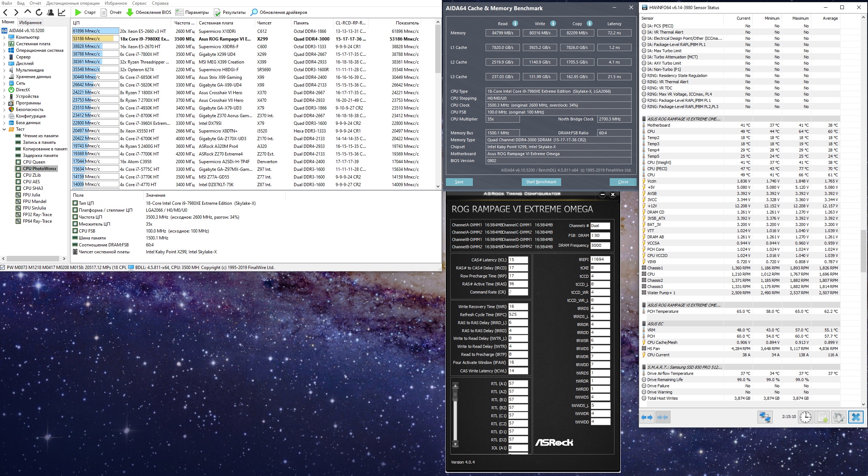Expand the Системная плата tree node
This screenshot has width=868, height=476.
[x=4, y=44]
